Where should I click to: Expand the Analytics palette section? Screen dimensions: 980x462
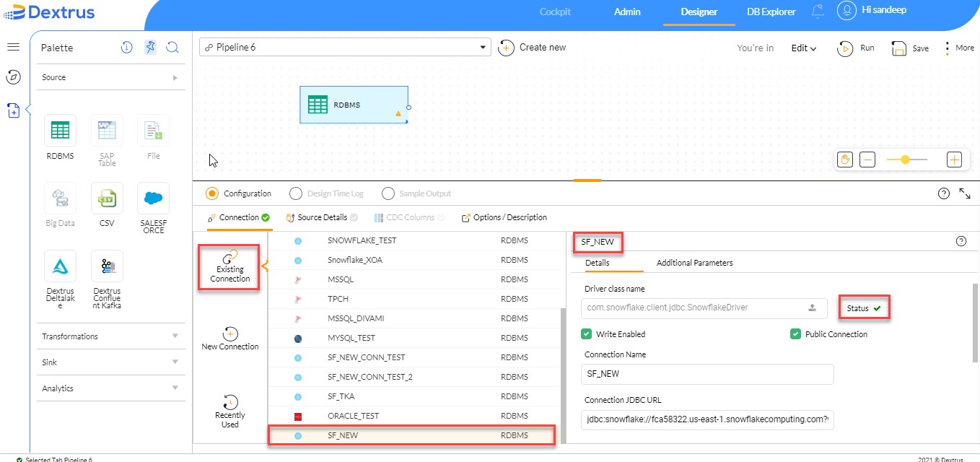[x=111, y=388]
